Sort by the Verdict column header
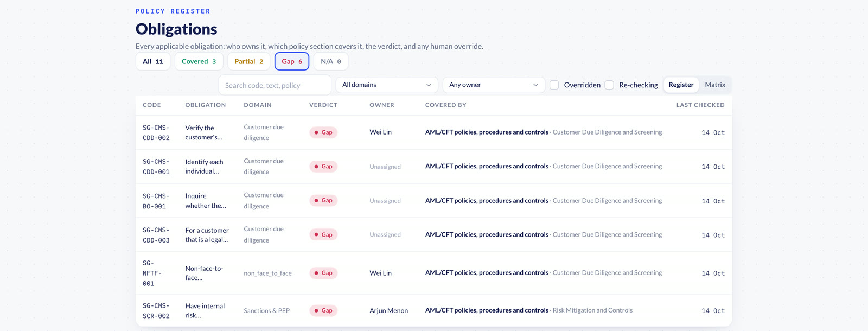The width and height of the screenshot is (868, 331). click(323, 105)
